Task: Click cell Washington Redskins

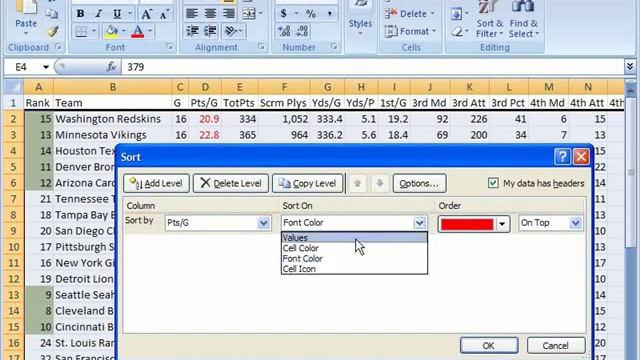Action: tap(112, 119)
